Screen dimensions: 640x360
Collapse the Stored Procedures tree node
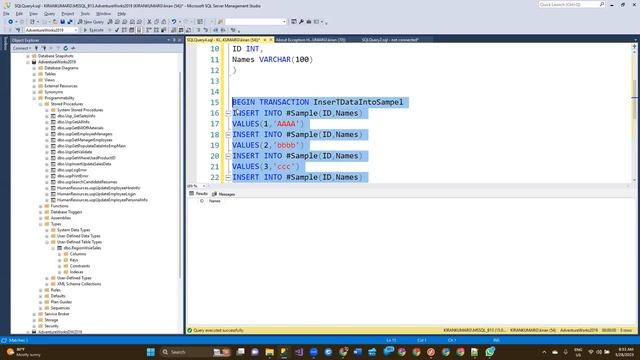(x=41, y=104)
